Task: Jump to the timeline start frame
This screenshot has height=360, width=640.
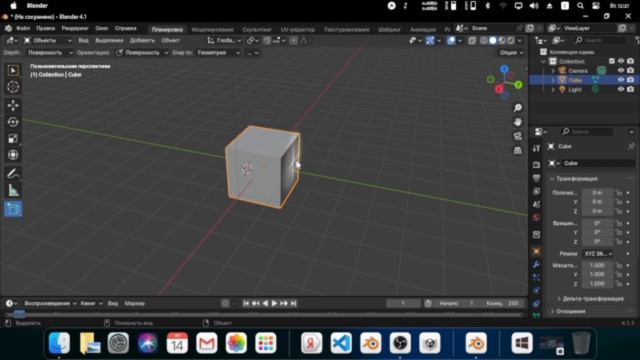Action: (246, 303)
